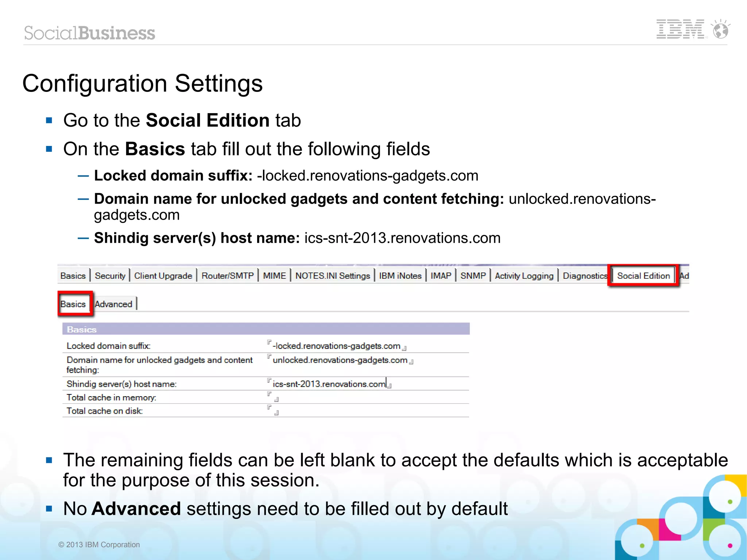Viewport: 747px width, 560px height.
Task: Open the MIME tab
Action: 274,276
